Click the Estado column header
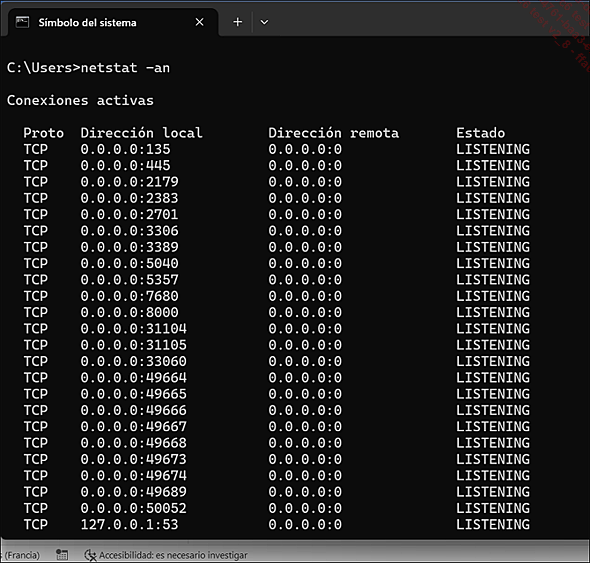Viewport: 590px width, 563px height. click(x=481, y=133)
